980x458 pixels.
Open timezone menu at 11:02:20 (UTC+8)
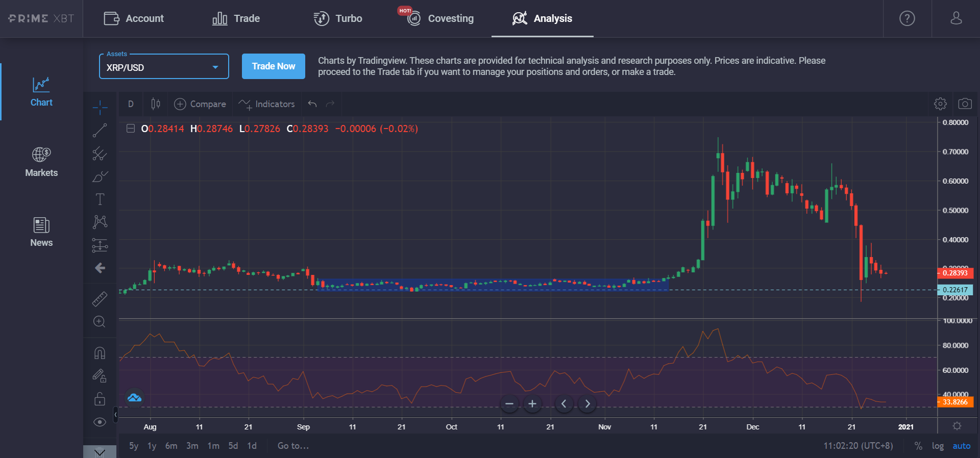click(858, 446)
